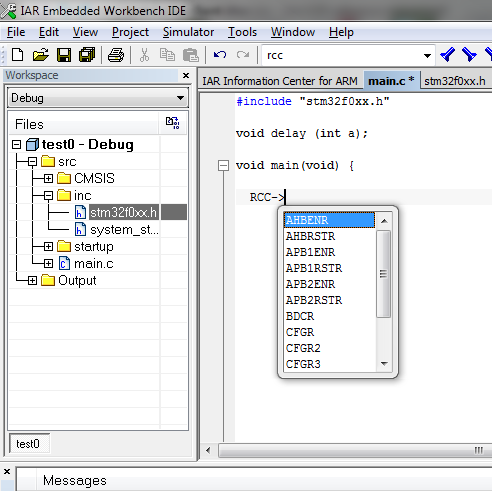Switch to IAR Information Center for ARM tab
The width and height of the screenshot is (492, 491).
[280, 81]
